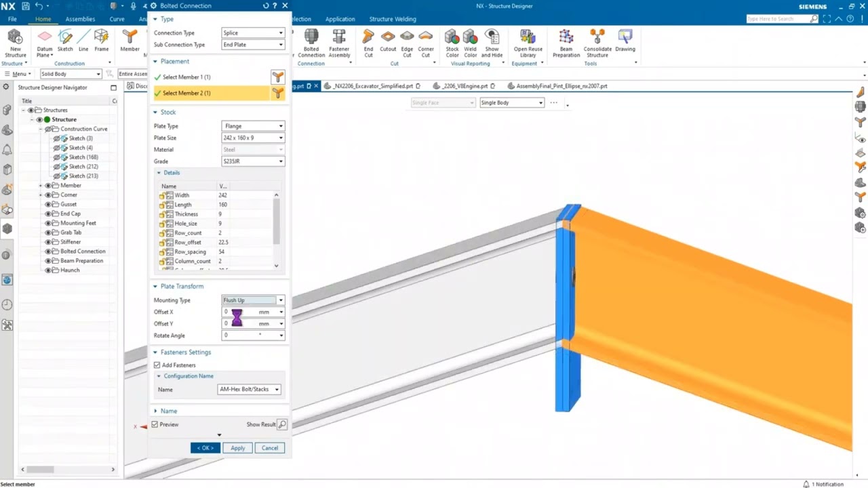Open the Plate Type dropdown
Screen dimensions: 868x488
253,126
